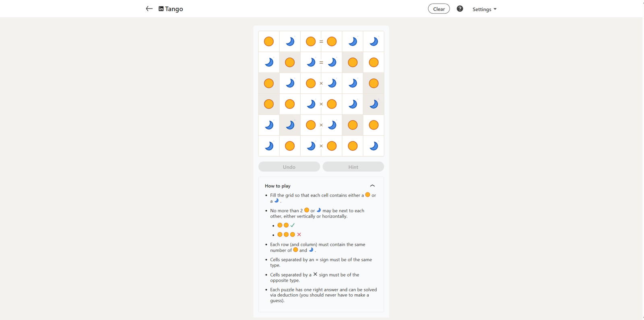Image resolution: width=644 pixels, height=320 pixels.
Task: Toggle the sun right of the bottom × sign
Action: click(x=332, y=146)
